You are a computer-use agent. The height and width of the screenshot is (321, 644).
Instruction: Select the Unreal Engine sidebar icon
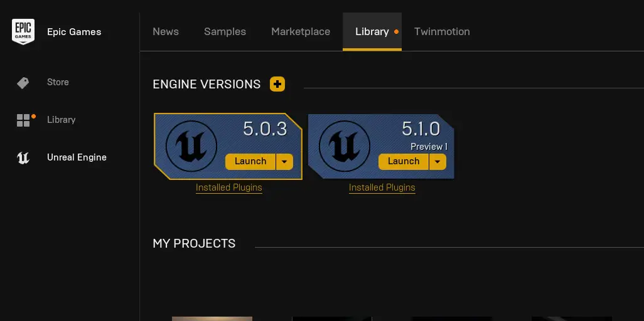(x=23, y=158)
